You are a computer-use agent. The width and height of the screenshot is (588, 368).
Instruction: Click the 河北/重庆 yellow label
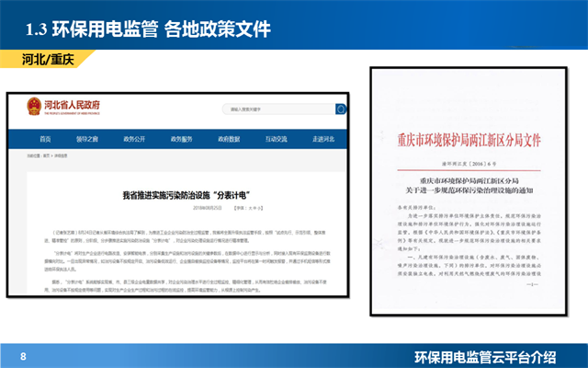(48, 59)
